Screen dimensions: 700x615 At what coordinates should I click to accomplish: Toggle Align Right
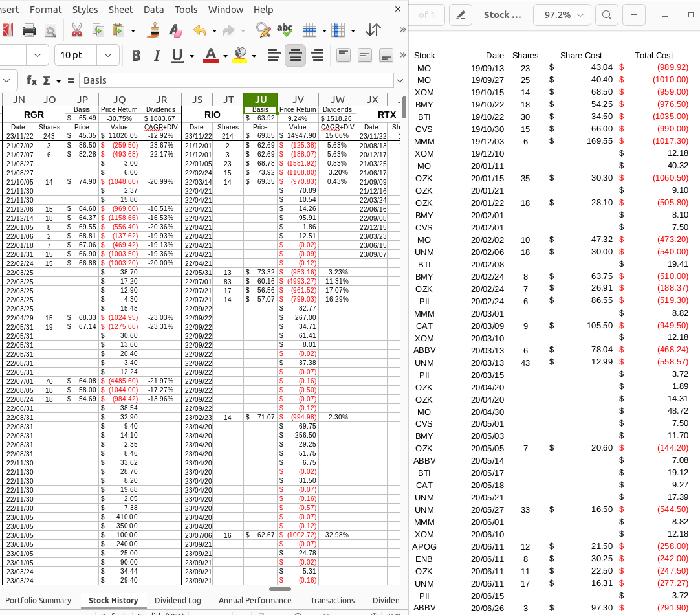point(317,56)
